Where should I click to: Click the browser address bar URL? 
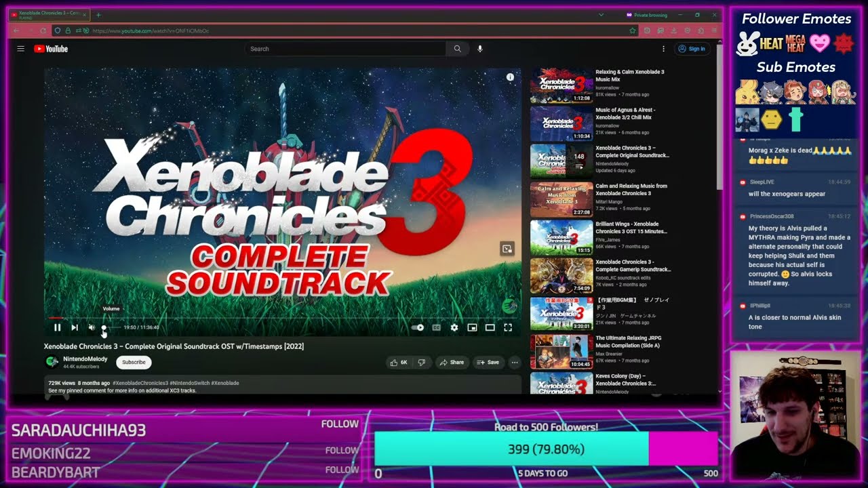151,30
